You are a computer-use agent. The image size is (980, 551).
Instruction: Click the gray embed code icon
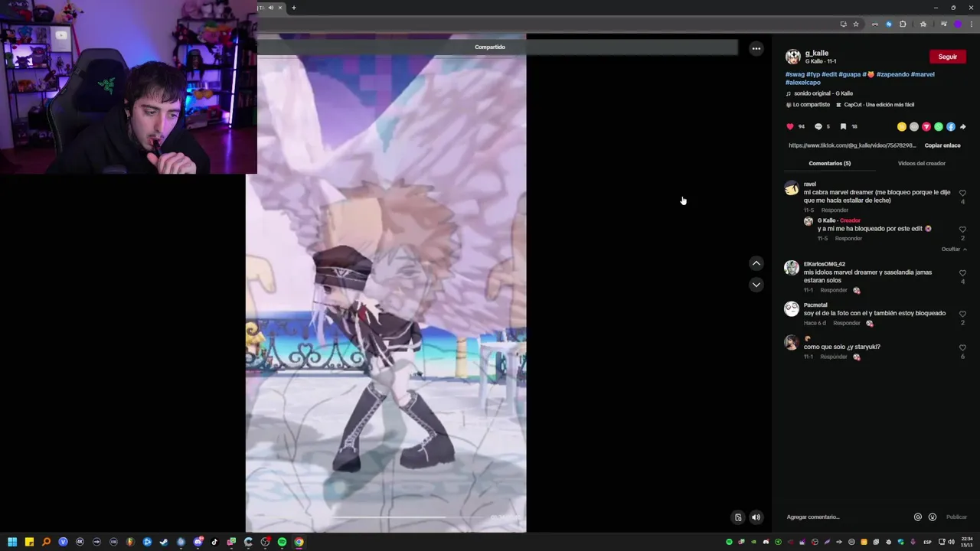pyautogui.click(x=914, y=126)
